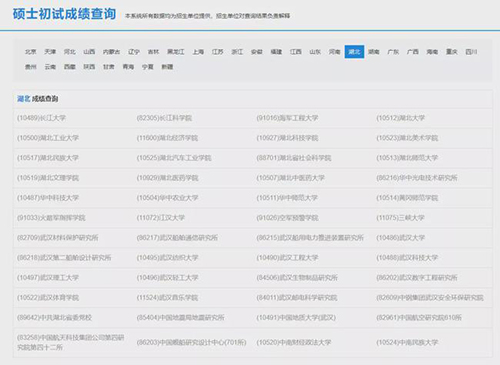Image resolution: width=500 pixels, height=365 pixels.
Task: Open (10488)武汉科技大学 link
Action: [407, 258]
